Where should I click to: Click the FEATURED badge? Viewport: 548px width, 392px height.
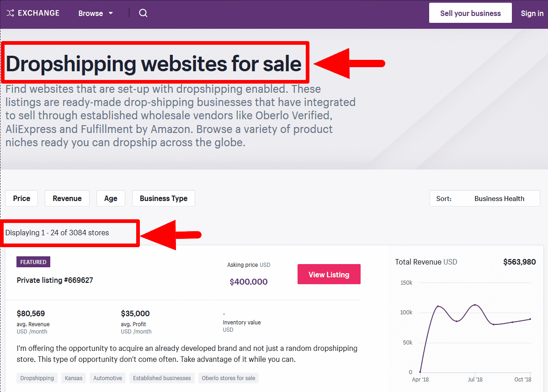(x=33, y=262)
